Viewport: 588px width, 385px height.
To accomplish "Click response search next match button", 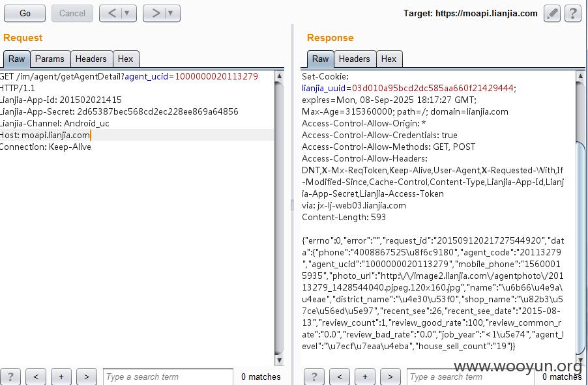I will [x=390, y=377].
